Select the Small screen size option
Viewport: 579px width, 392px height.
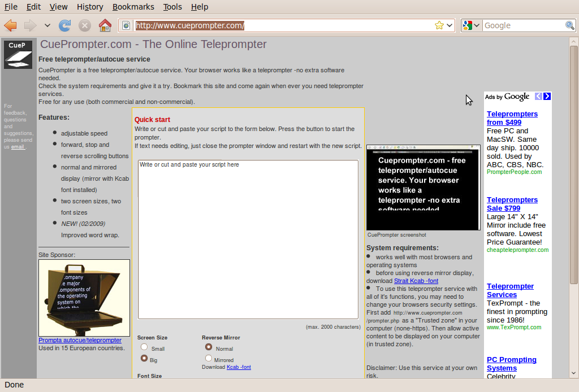(144, 347)
